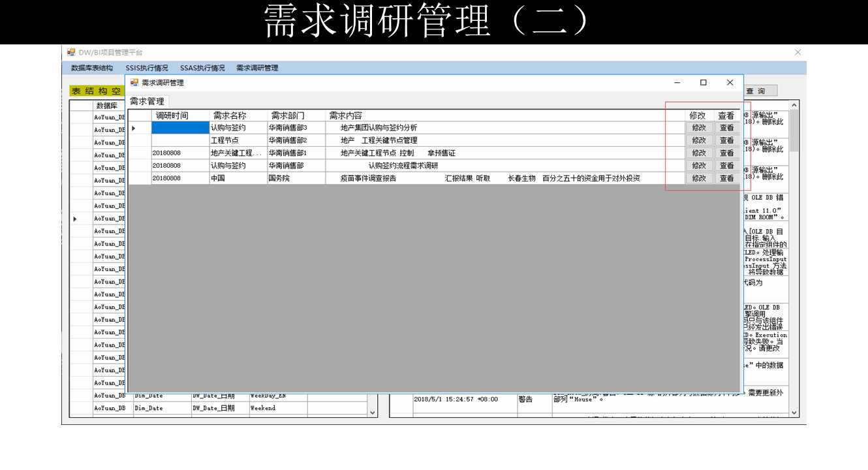This screenshot has height=470, width=868.
Task: Click 修改 button for 工程节点 row
Action: 699,140
